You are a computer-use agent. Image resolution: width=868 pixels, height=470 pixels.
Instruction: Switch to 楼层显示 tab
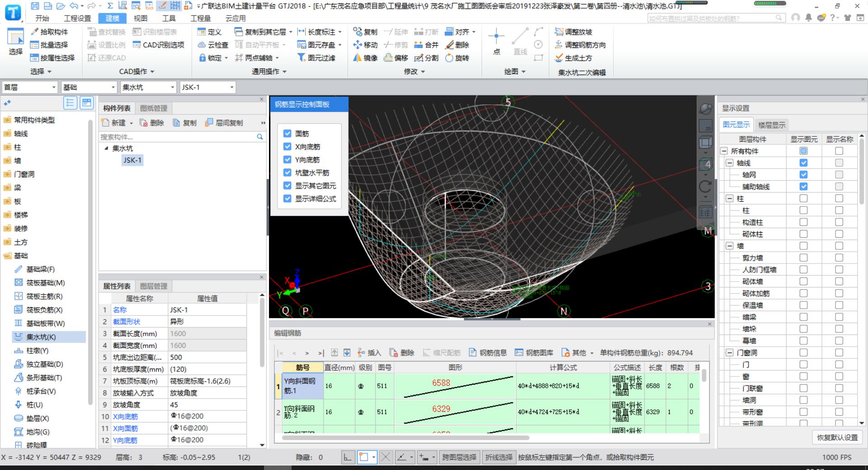coord(772,125)
